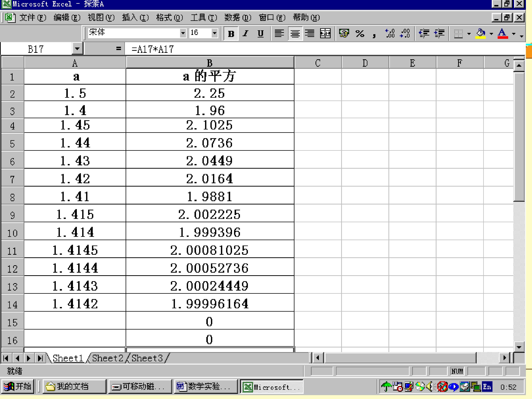Toggle Underline formatting button
Image resolution: width=532 pixels, height=399 pixels.
tap(260, 33)
